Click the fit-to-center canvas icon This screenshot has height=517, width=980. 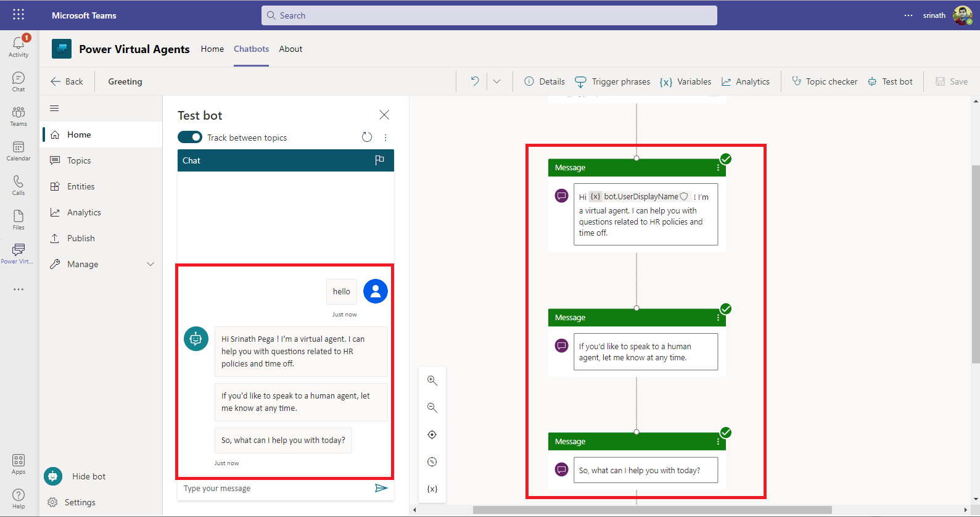point(432,435)
